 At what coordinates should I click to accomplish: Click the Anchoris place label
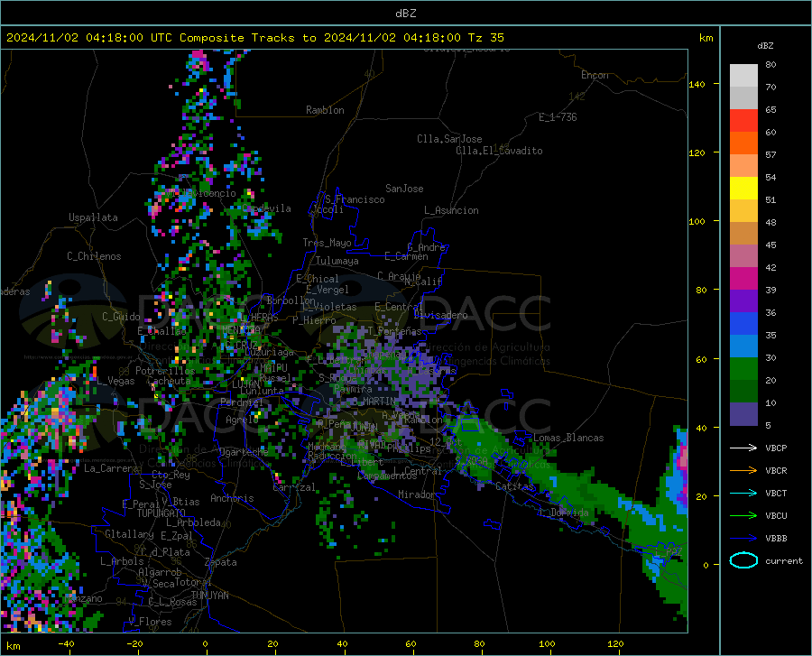(232, 498)
